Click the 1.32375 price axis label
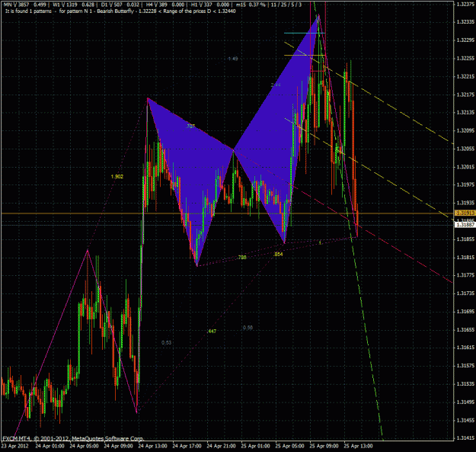This screenshot has width=476, height=452. coord(465,4)
